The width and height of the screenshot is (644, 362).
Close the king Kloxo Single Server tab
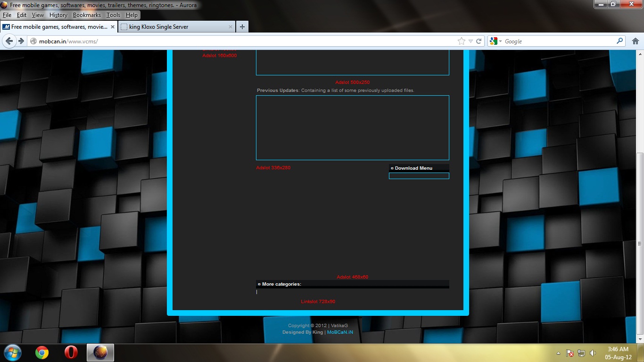[x=231, y=27]
